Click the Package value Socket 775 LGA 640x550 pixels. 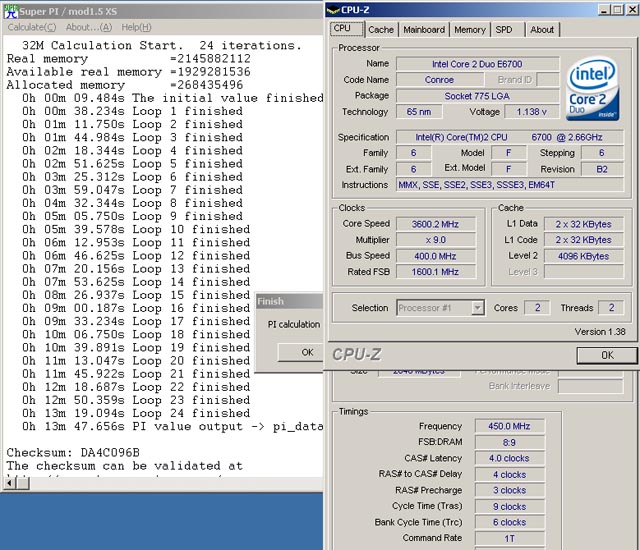tap(477, 96)
